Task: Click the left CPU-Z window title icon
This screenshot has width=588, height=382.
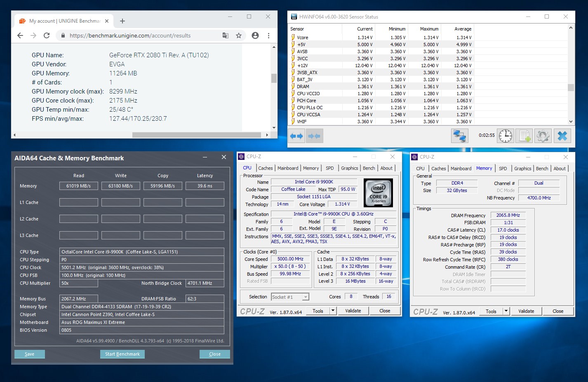Action: [x=242, y=157]
